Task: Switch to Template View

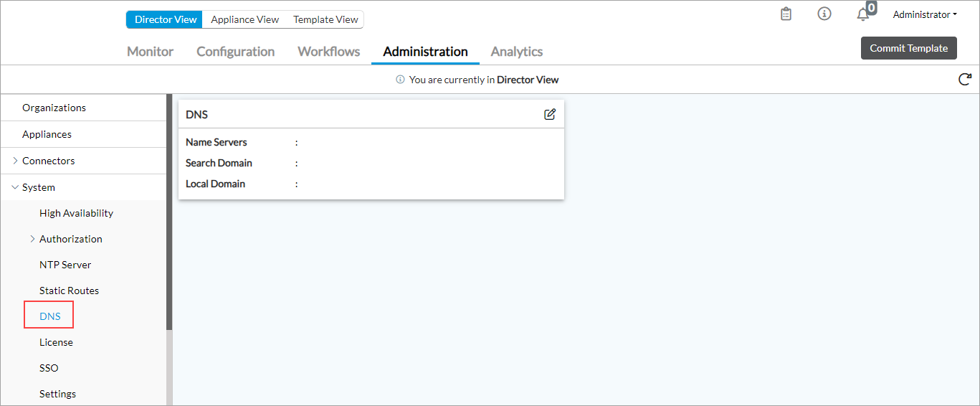Action: pyautogui.click(x=325, y=19)
